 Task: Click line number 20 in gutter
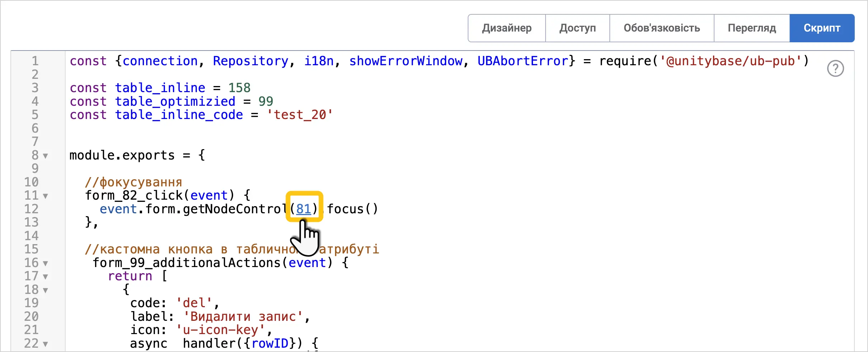coord(31,317)
